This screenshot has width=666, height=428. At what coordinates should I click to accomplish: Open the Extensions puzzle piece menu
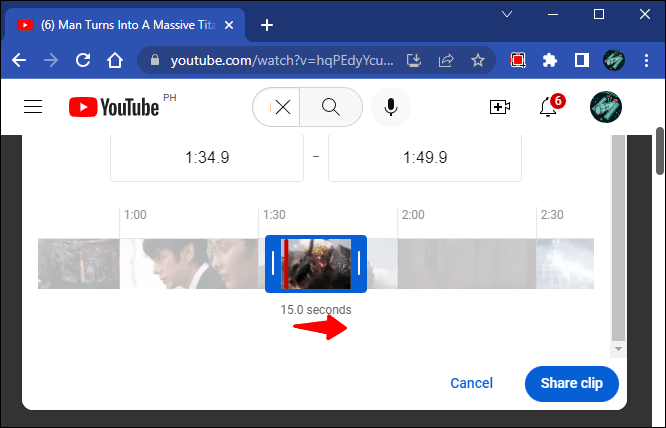(550, 60)
